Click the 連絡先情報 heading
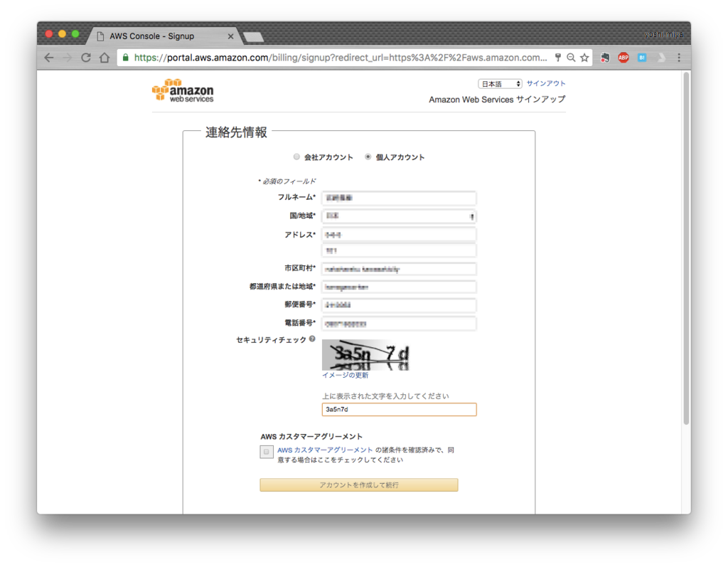The width and height of the screenshot is (728, 567). pyautogui.click(x=236, y=132)
